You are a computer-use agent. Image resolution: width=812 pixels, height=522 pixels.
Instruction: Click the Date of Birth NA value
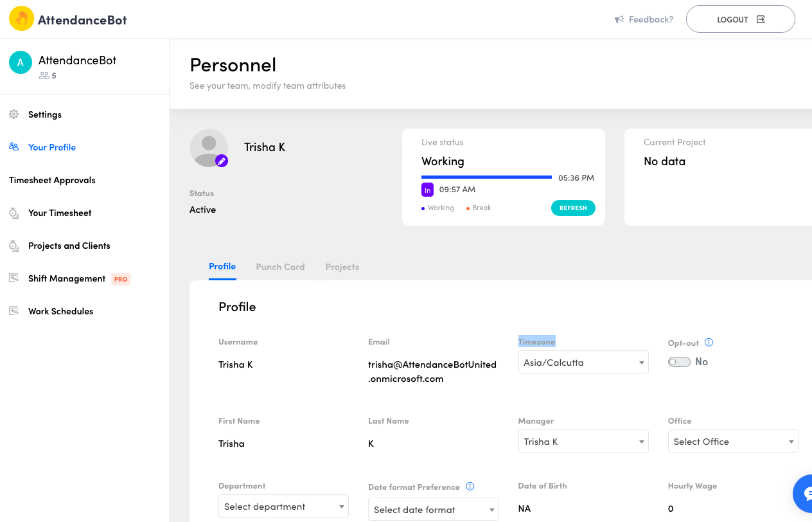tap(525, 509)
